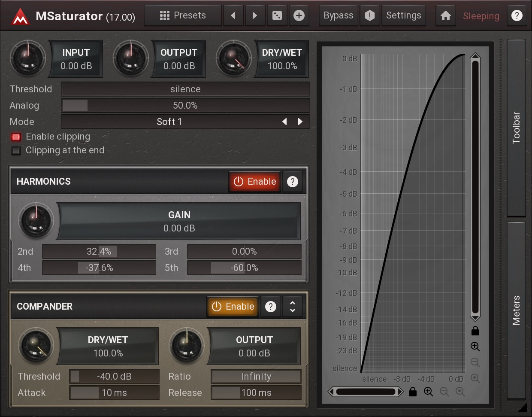Adjust the Analog percentage slider
Viewport: 532px width, 417px height.
point(185,106)
